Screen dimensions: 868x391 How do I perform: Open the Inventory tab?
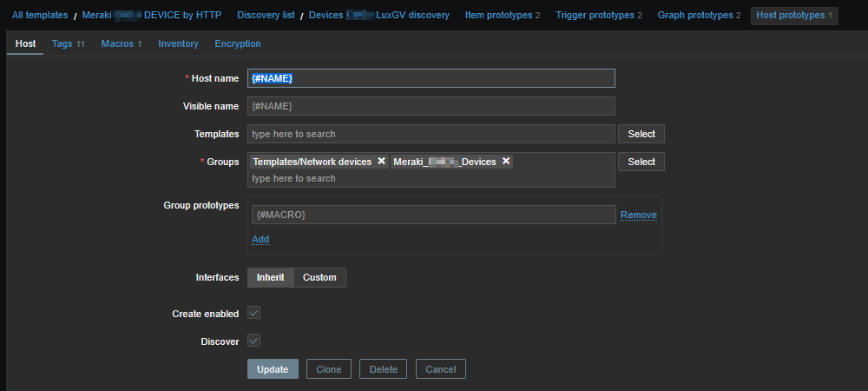point(178,43)
